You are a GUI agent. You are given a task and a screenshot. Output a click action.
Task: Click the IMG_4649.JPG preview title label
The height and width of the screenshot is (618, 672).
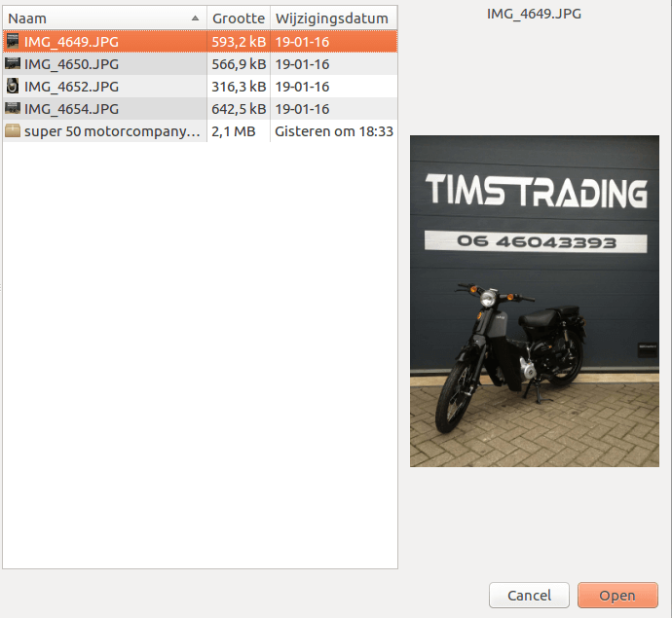point(534,14)
